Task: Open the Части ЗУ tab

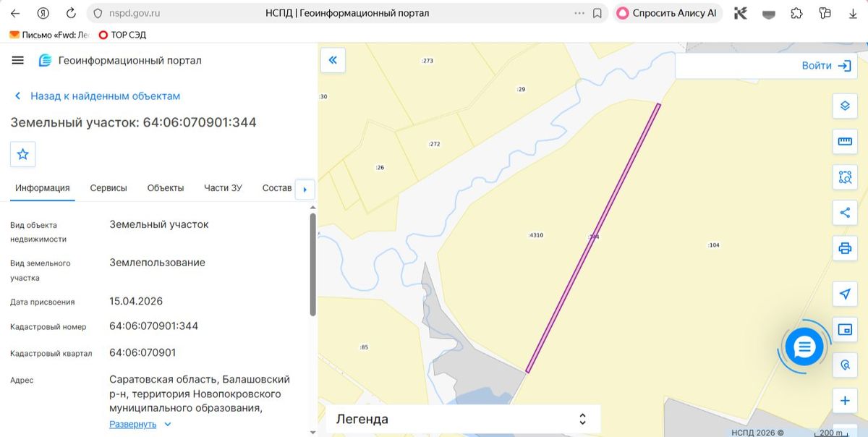Action: (223, 188)
